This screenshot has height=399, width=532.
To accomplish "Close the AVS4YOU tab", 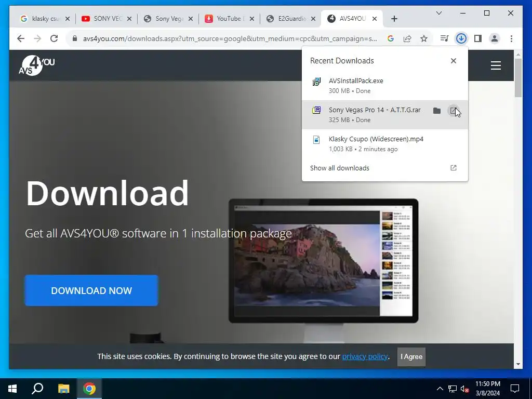I will coord(375,19).
